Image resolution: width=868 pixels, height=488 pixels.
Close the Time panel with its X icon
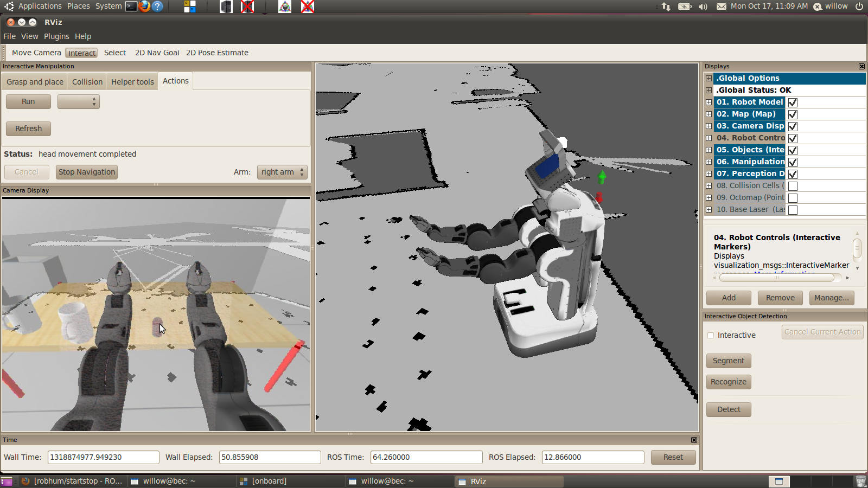pos(694,440)
